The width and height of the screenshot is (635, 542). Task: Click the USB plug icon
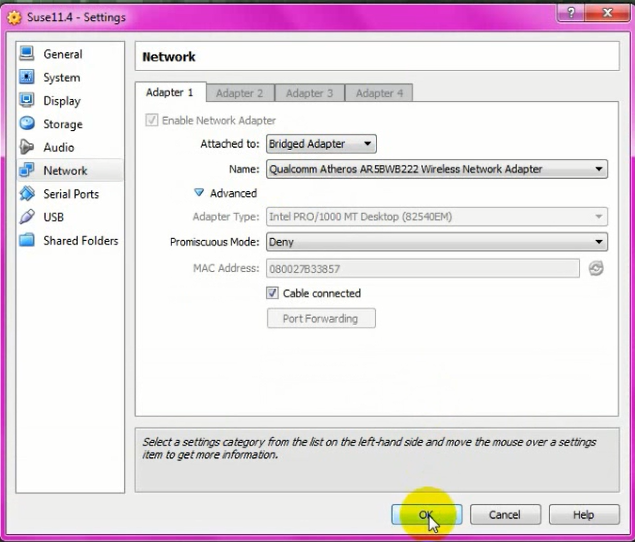tap(27, 217)
